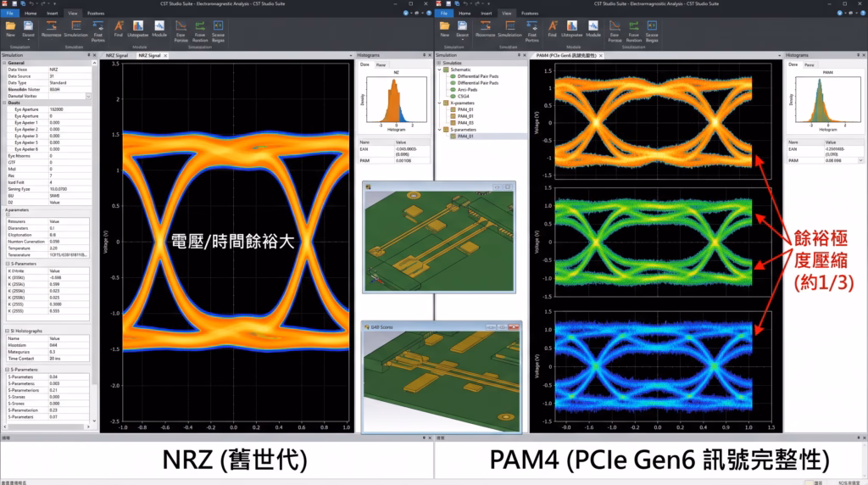Select the PAM4 (PCIe Gen6) document tab
This screenshot has width=868, height=485.
point(565,55)
